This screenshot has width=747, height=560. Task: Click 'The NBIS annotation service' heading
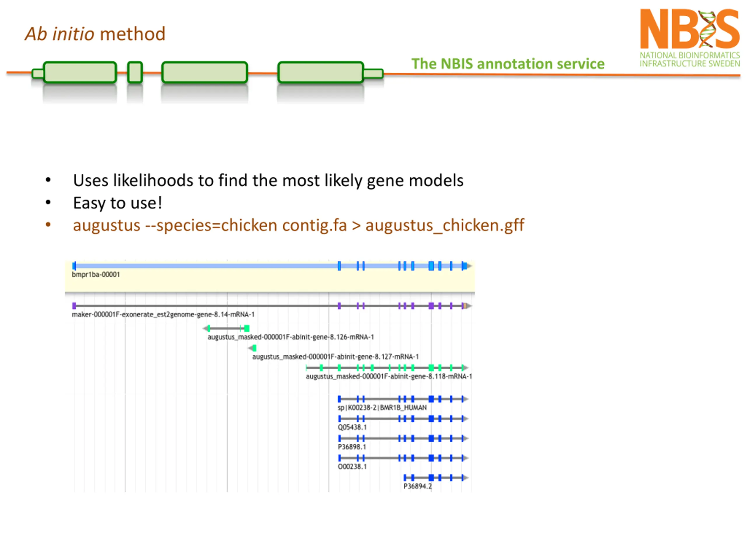[x=508, y=64]
